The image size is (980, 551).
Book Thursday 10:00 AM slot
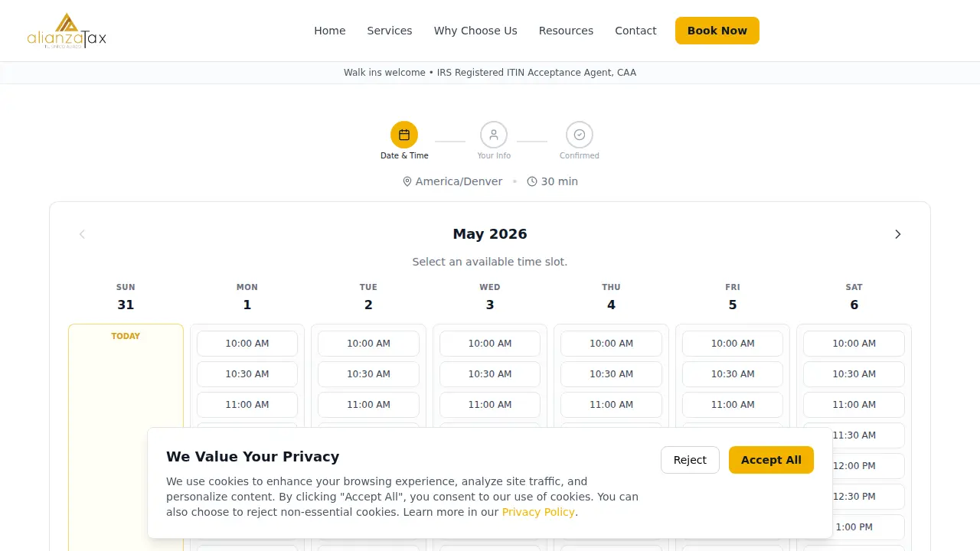611,344
